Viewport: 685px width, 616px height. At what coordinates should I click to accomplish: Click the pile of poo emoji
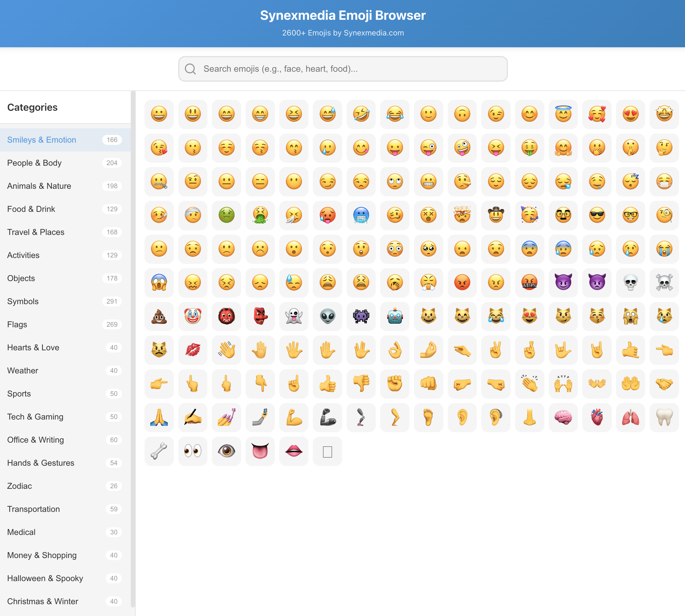(159, 317)
